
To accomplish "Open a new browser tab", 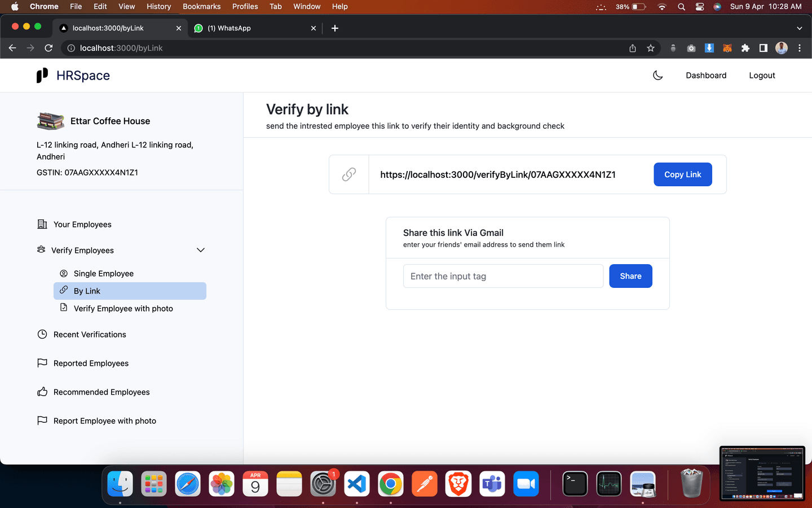I will click(x=335, y=28).
